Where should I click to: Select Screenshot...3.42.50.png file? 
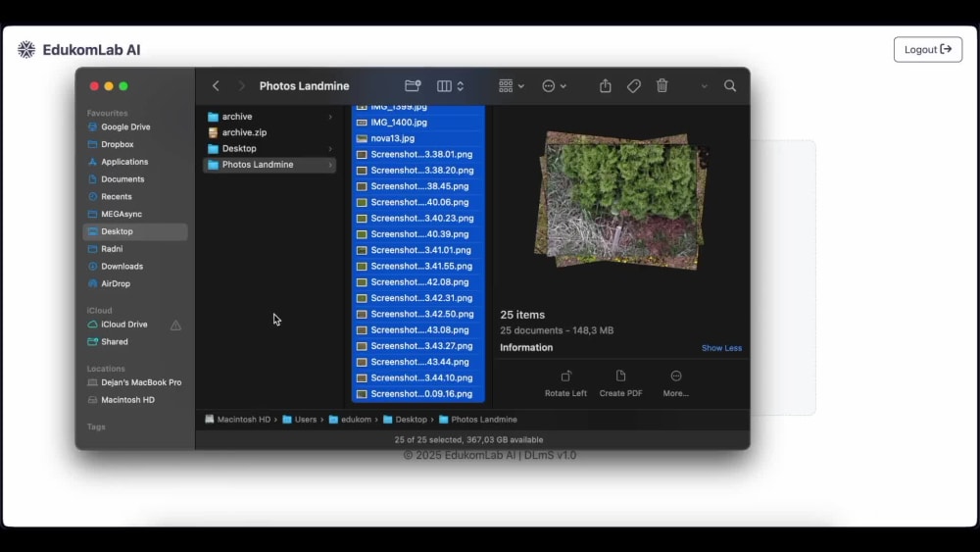[x=418, y=315]
